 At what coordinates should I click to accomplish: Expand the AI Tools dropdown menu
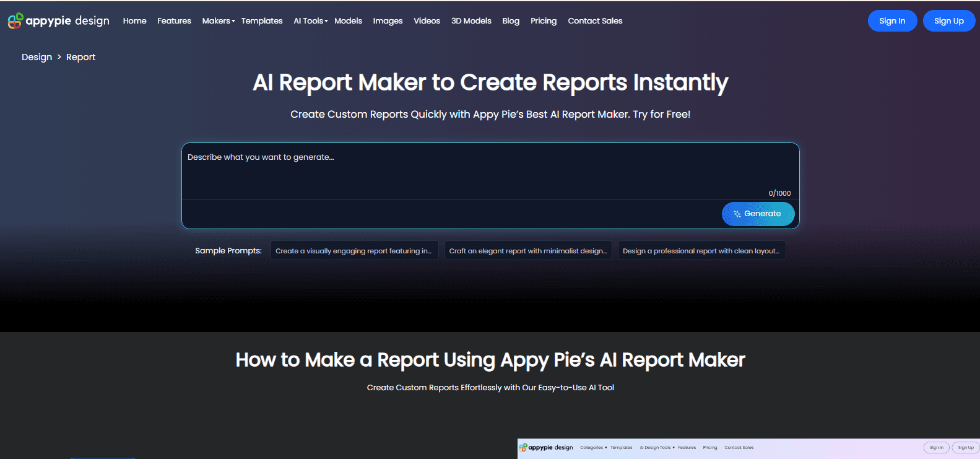[x=311, y=21]
